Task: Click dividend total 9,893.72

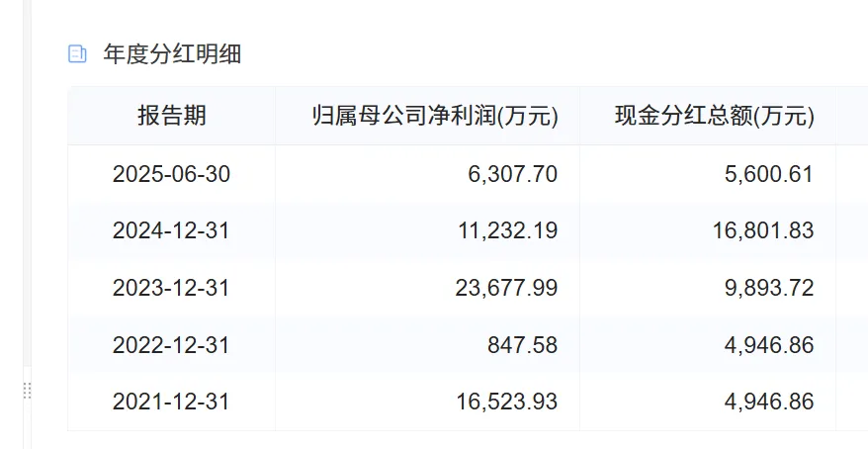Action: click(x=769, y=288)
